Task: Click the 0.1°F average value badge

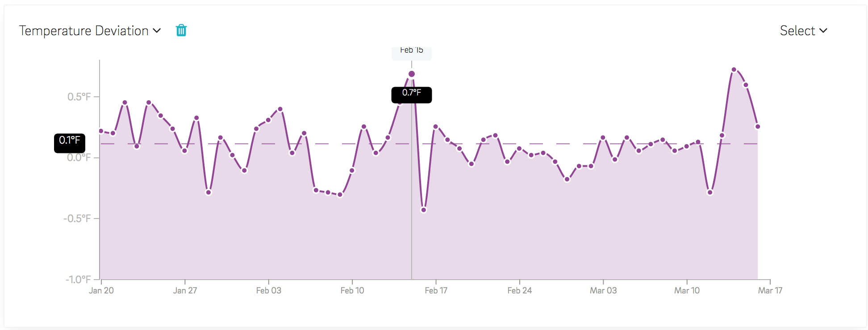Action: (x=70, y=141)
